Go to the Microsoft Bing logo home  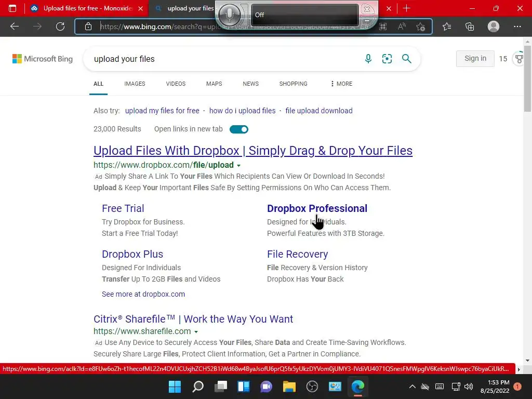(43, 59)
